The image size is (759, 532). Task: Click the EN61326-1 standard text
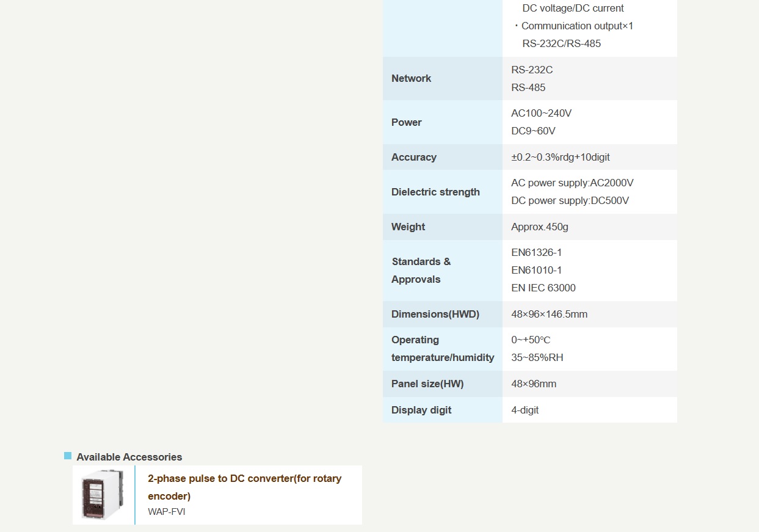[536, 252]
